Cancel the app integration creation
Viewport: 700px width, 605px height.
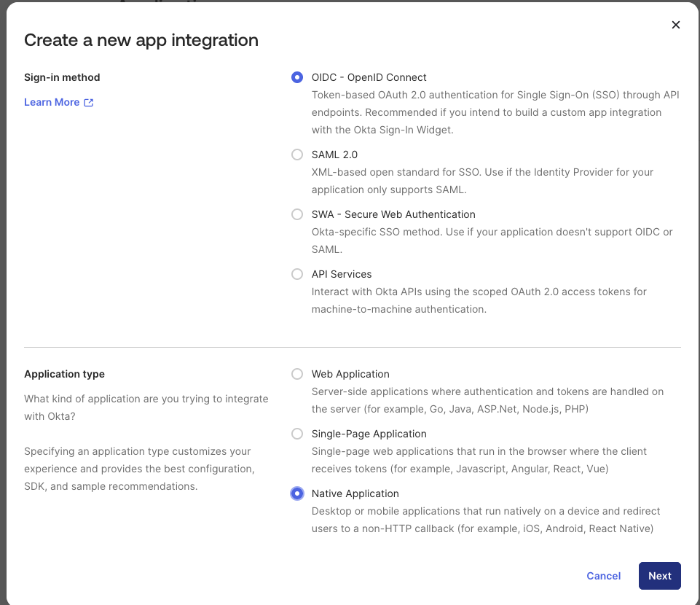[603, 576]
